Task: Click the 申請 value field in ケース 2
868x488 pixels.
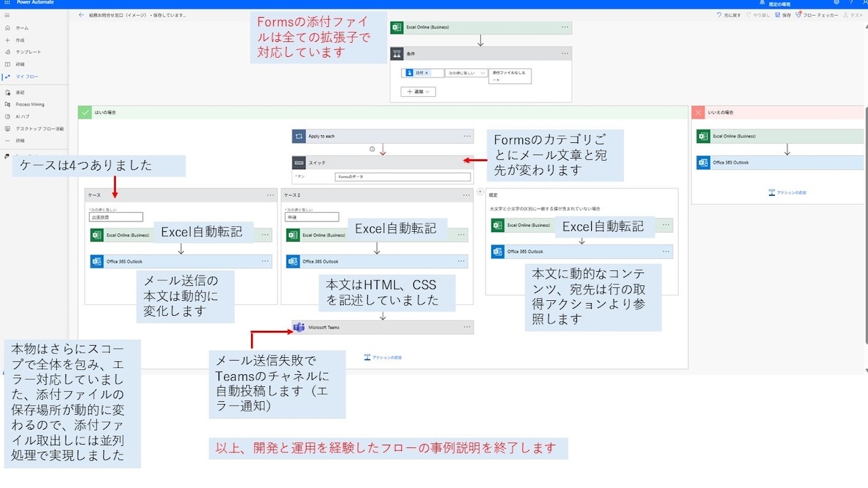Action: (x=312, y=218)
